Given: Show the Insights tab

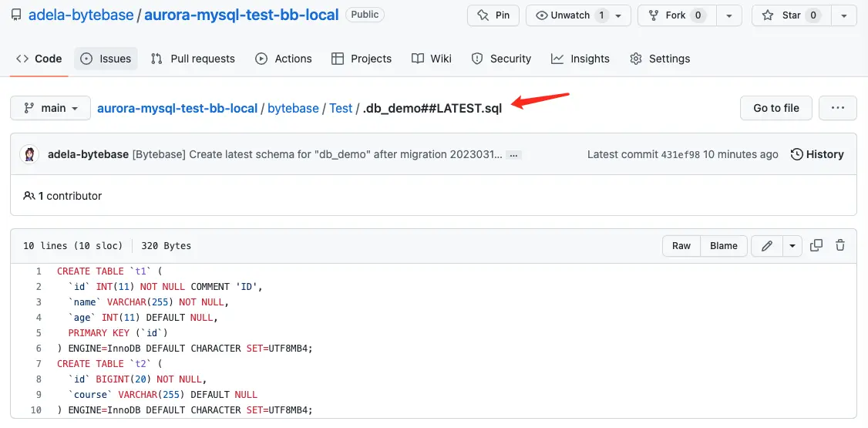Looking at the screenshot, I should 580,59.
